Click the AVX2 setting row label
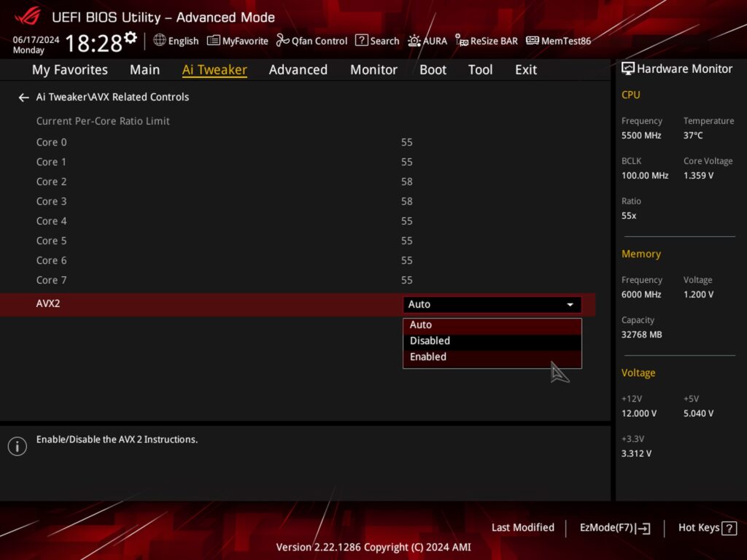 tap(48, 304)
